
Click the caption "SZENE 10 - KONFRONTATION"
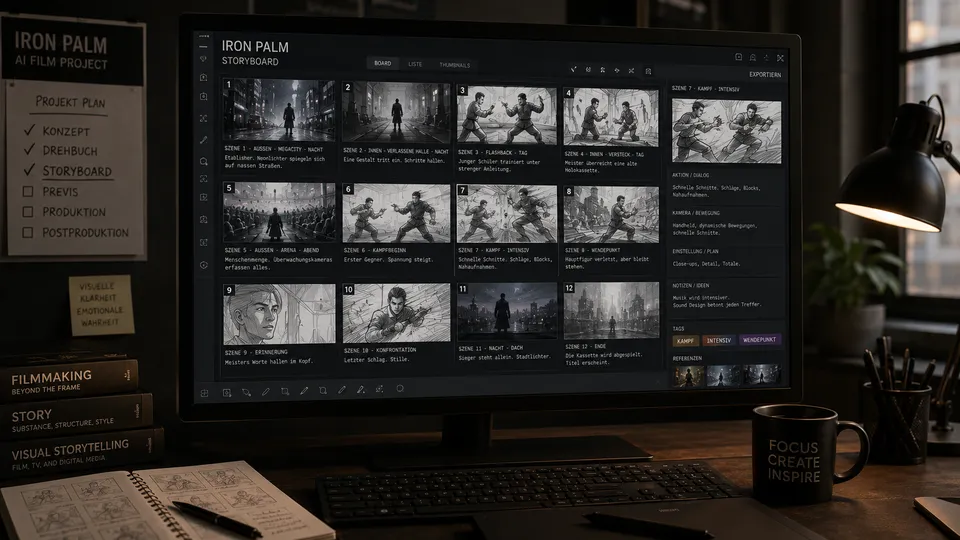[380, 350]
